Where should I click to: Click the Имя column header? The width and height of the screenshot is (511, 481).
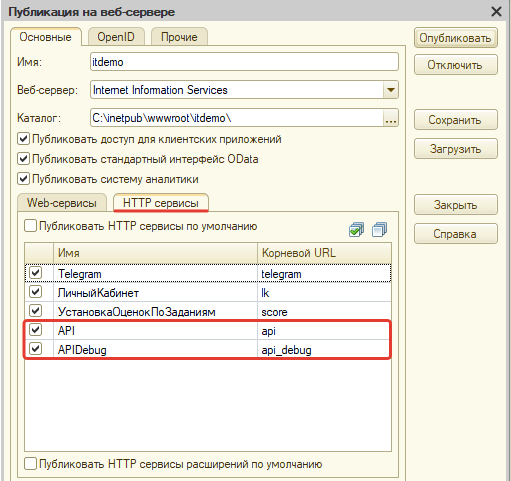[155, 253]
